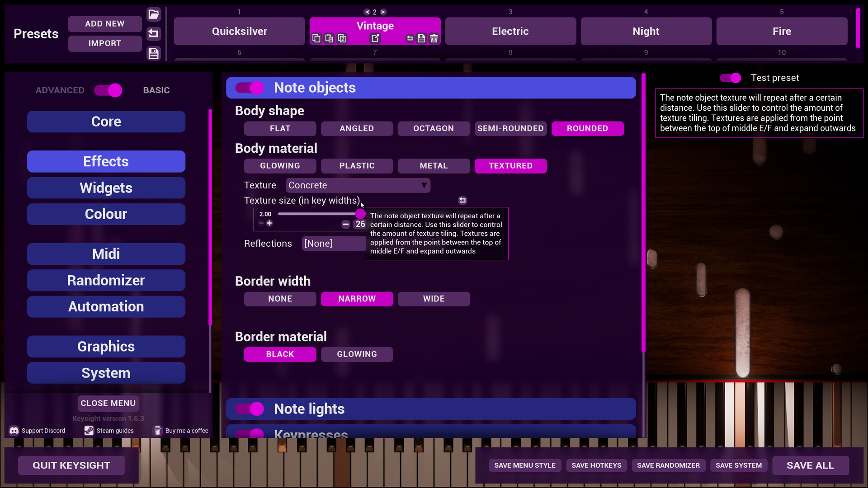Click the paste clipboard icon on Vintage preset
The height and width of the screenshot is (488, 868).
(x=329, y=38)
